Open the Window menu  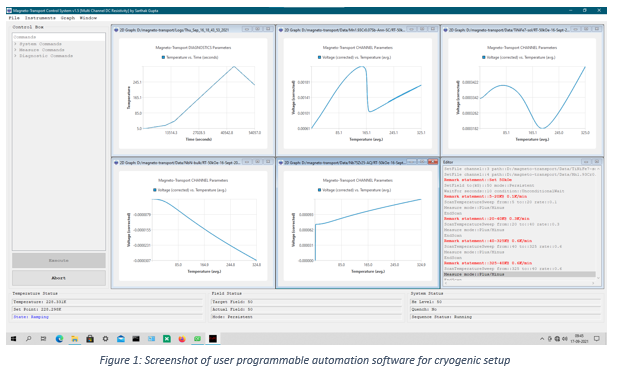pos(88,18)
